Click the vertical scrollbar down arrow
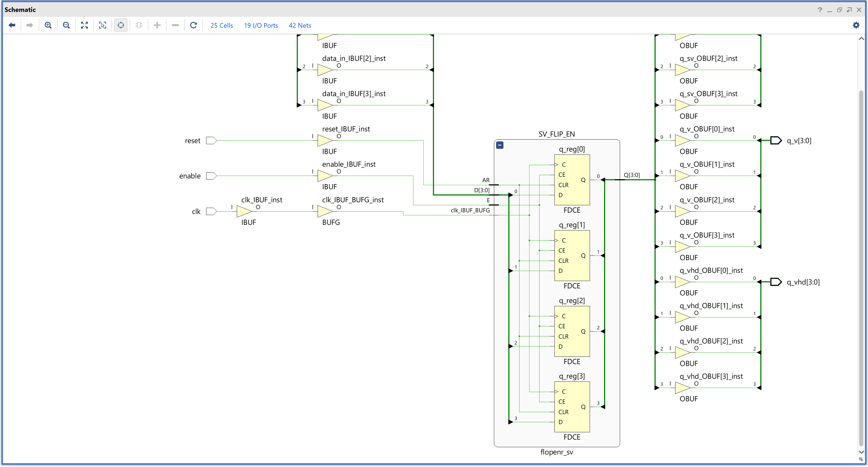The image size is (868, 467). pos(861,452)
